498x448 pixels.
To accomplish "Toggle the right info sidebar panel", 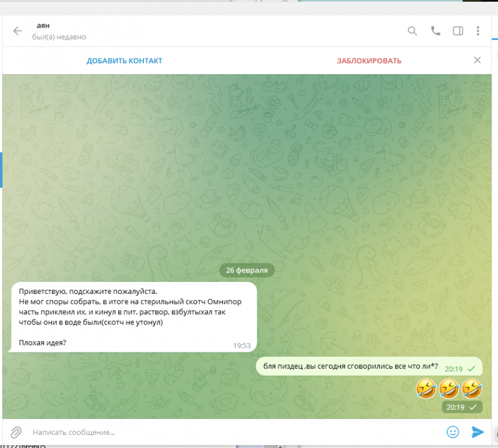I will (457, 31).
